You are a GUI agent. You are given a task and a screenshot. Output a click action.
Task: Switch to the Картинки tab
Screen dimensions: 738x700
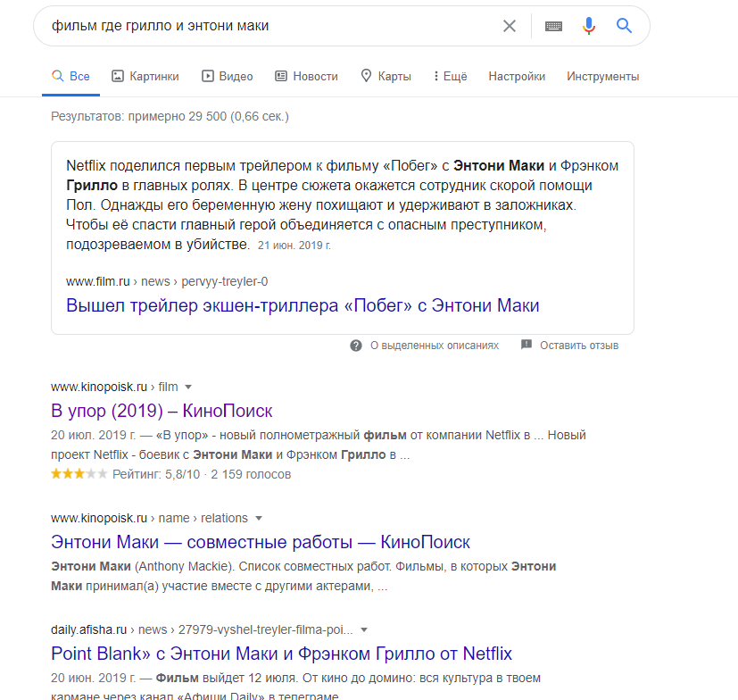point(145,76)
